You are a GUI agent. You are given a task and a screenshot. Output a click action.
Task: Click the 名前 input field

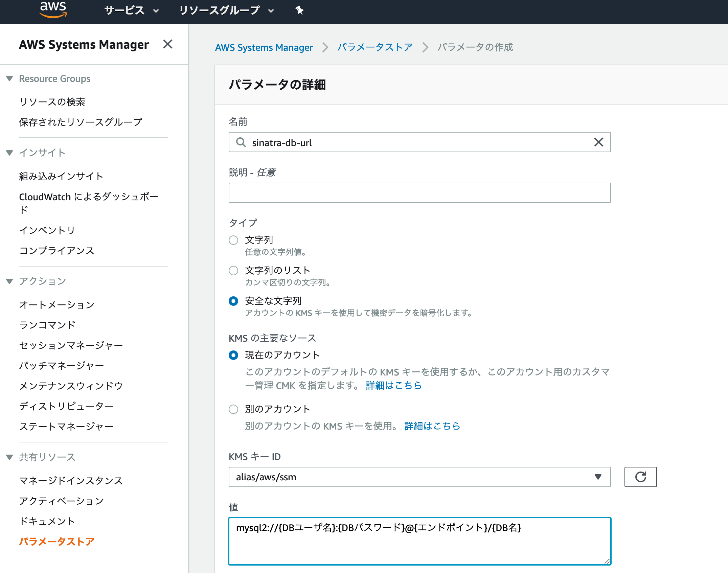419,142
